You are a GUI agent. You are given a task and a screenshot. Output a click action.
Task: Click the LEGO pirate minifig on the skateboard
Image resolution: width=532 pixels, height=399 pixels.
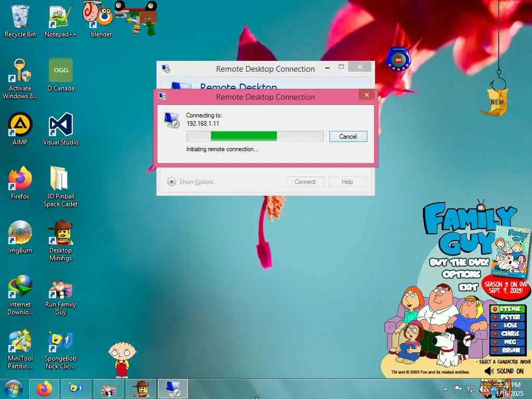click(137, 18)
